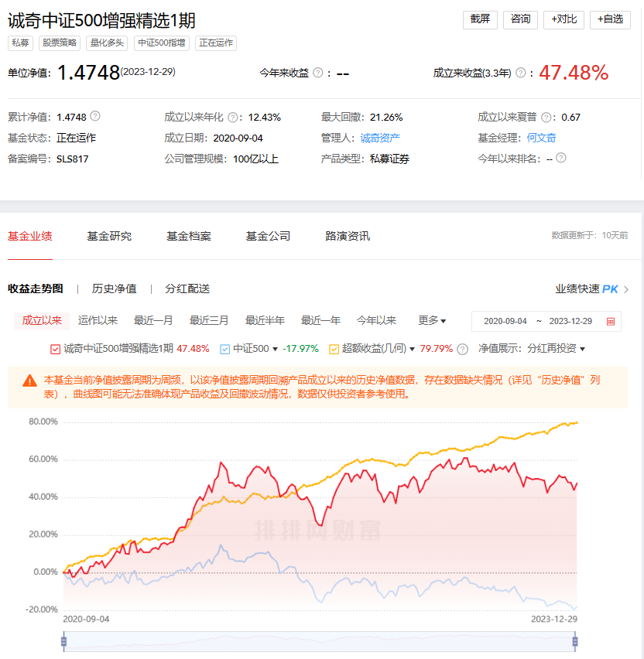Screen dimensions: 644x659
Task: Select 收益走势图 sub-tab
Action: click(x=36, y=289)
